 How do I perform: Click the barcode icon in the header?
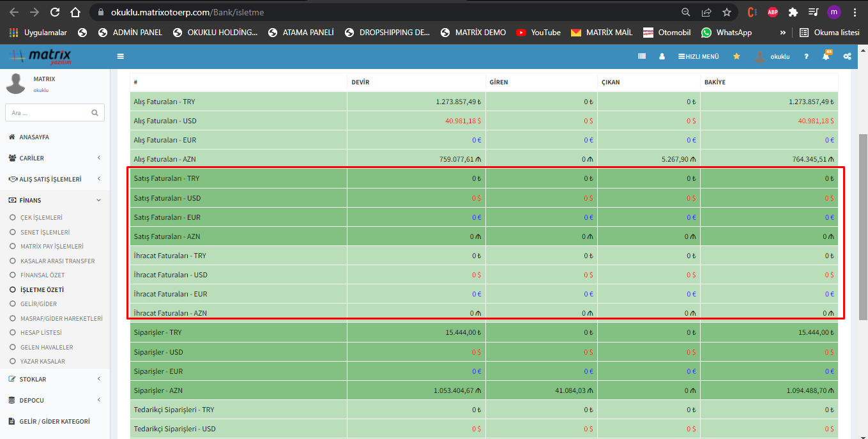tap(642, 56)
